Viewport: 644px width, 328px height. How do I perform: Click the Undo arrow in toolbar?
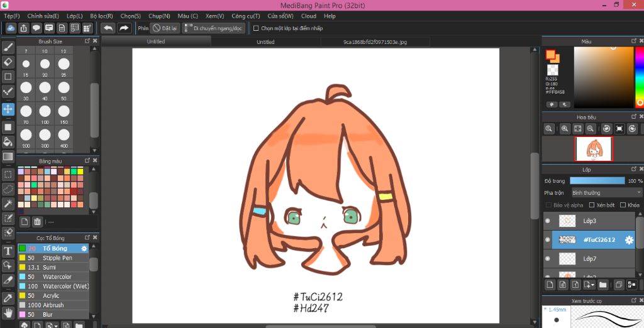(x=108, y=28)
